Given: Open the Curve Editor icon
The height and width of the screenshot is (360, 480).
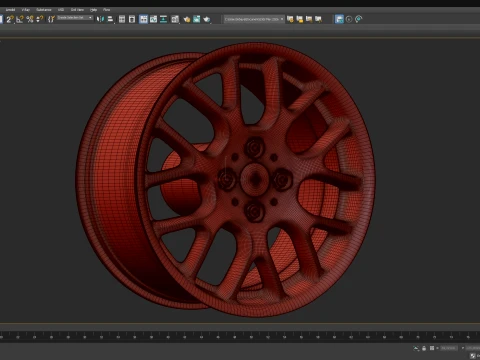Looking at the screenshot, I should pos(153,19).
